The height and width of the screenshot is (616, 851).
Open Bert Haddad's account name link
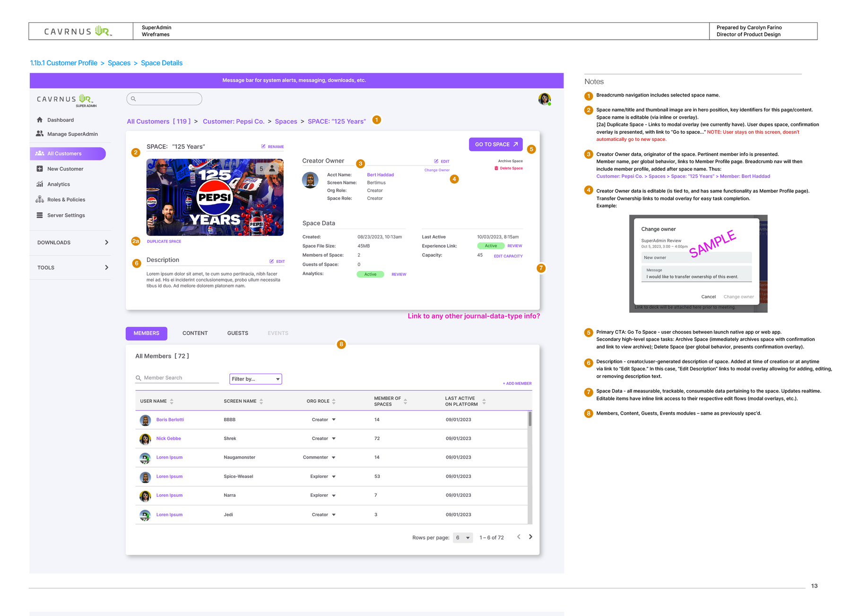pos(381,175)
